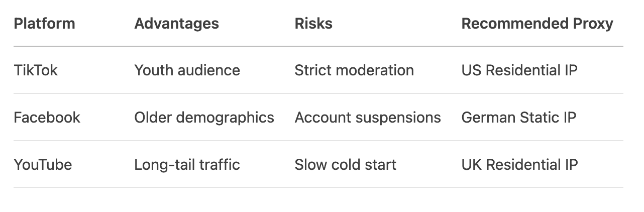Click the Older demographics cell
Screen dimensions: 644x212
pyautogui.click(x=204, y=118)
